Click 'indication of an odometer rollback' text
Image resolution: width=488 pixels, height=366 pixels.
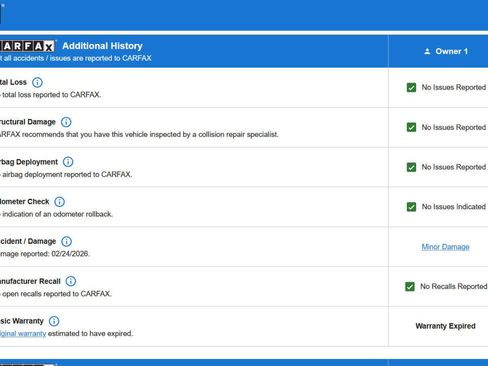coord(57,214)
